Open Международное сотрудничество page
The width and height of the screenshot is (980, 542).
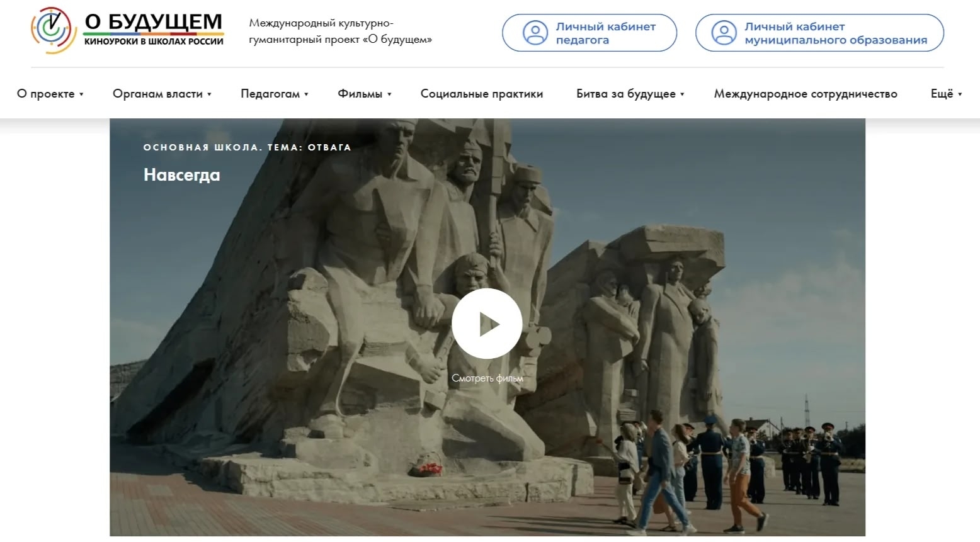point(805,94)
